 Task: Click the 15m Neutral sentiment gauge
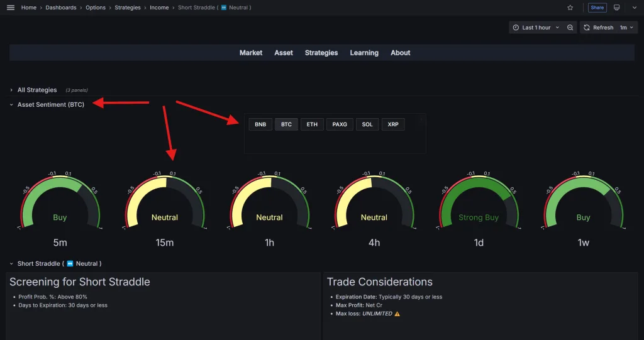click(x=165, y=201)
